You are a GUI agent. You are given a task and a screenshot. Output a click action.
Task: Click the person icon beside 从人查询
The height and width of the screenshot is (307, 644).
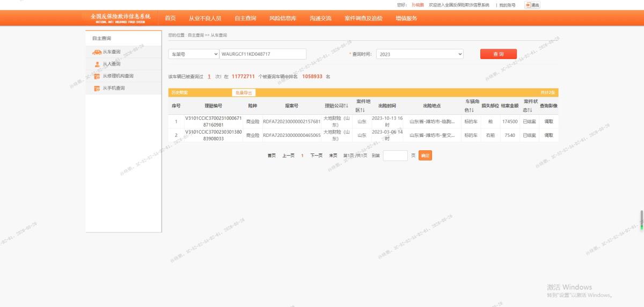(97, 64)
